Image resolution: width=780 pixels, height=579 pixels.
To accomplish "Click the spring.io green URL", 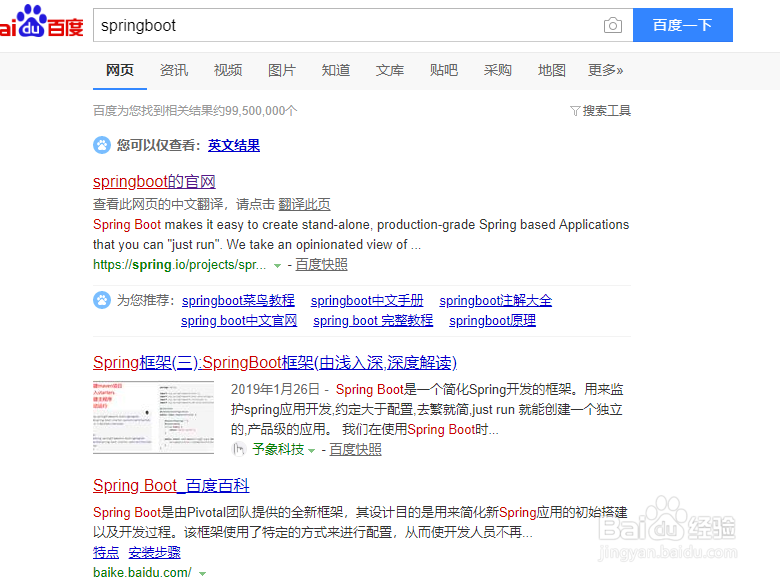I will pos(180,265).
